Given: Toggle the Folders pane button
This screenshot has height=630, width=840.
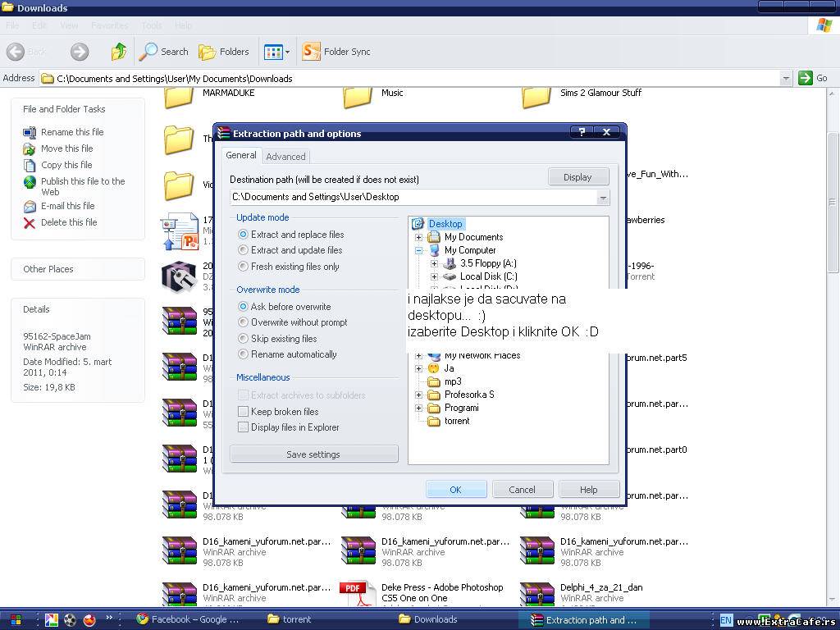Looking at the screenshot, I should [x=223, y=52].
